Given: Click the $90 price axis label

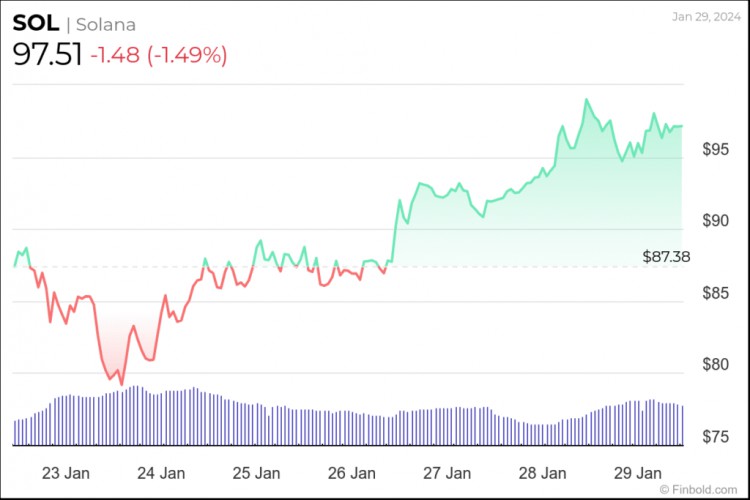Looking at the screenshot, I should (716, 221).
